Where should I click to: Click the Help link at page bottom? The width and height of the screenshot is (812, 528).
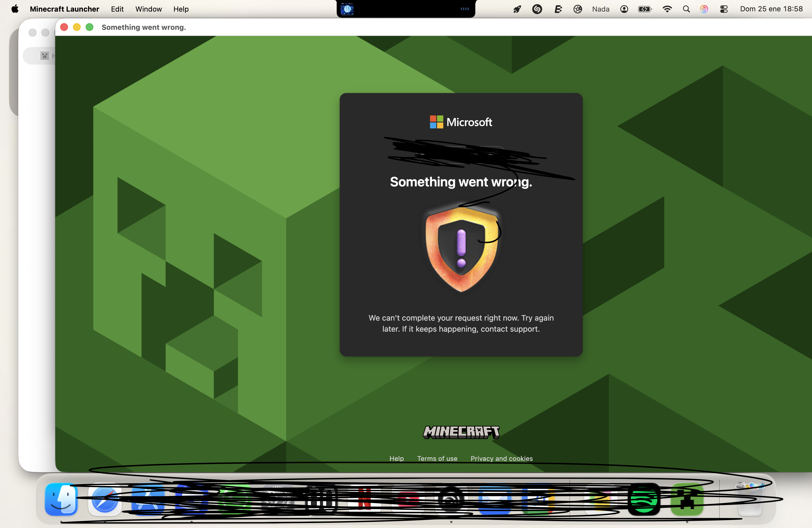(396, 458)
